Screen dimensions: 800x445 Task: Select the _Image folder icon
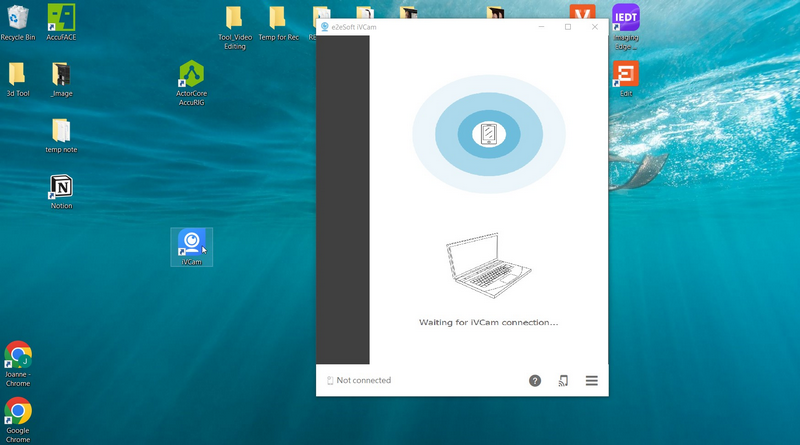[x=61, y=80]
